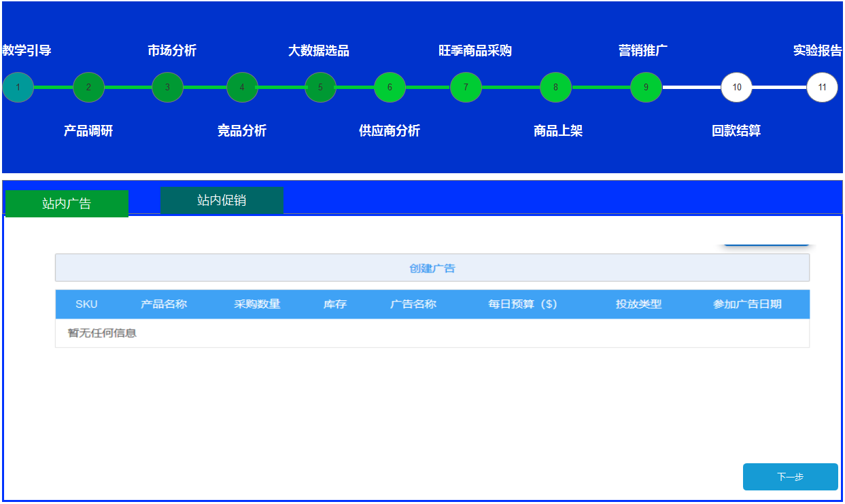
Task: Click step 11 实验报告 circle
Action: pyautogui.click(x=822, y=88)
